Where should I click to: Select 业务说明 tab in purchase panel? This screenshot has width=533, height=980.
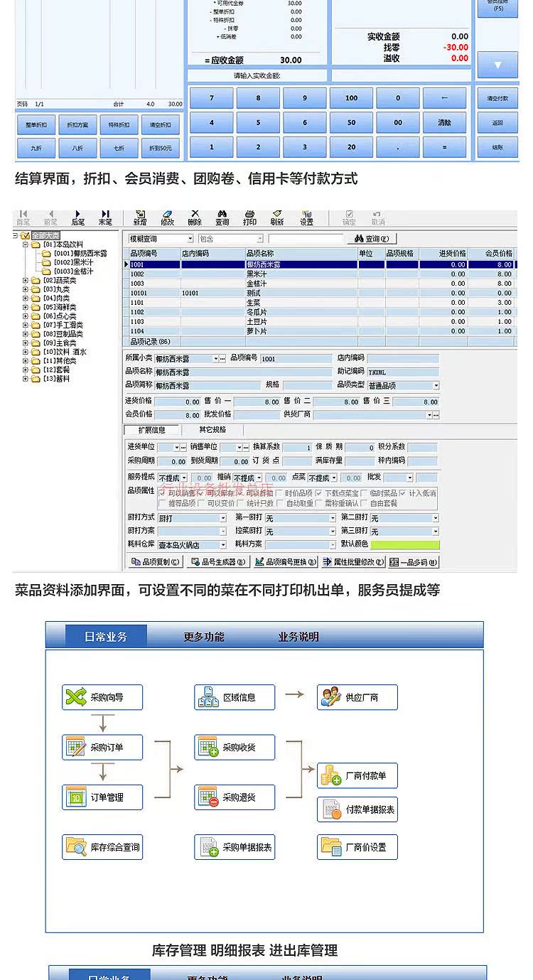click(298, 637)
